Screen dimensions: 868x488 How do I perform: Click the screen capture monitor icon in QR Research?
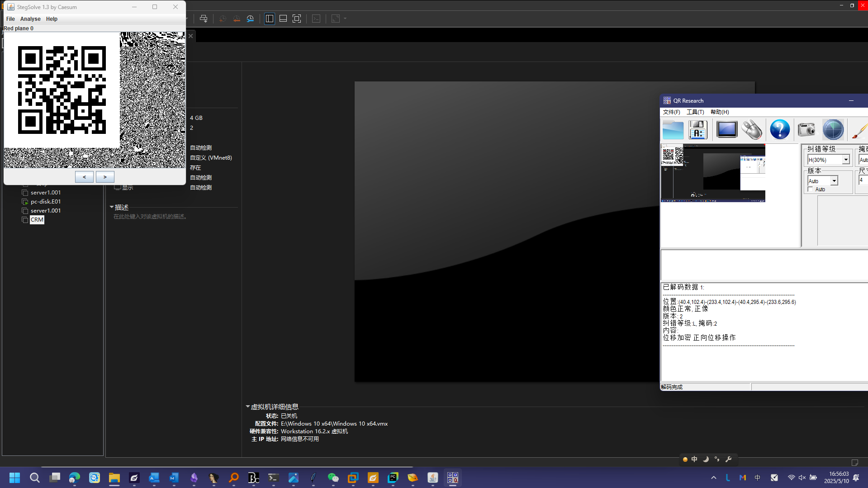tap(727, 130)
